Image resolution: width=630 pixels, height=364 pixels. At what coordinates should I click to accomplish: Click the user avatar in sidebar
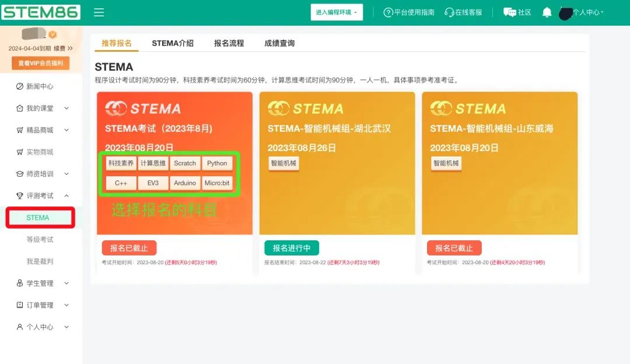tap(34, 34)
